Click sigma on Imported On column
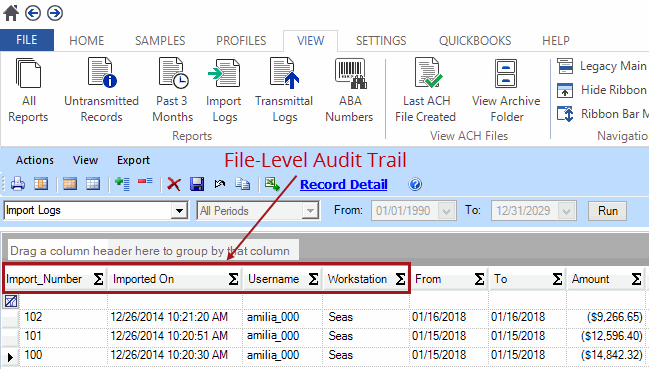Screen dimensions: 649x369 click(x=233, y=279)
